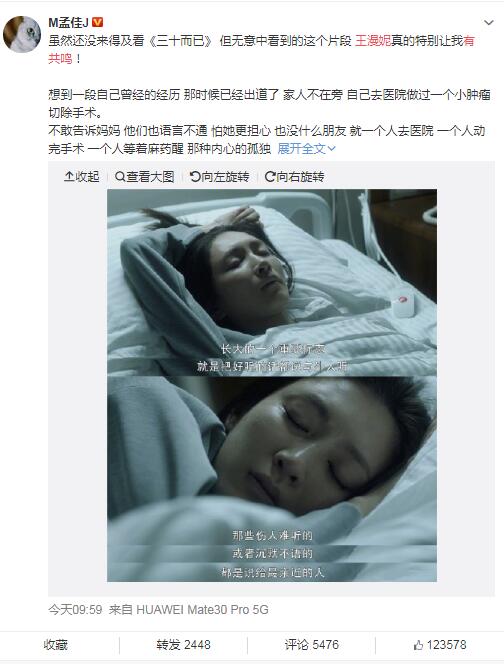This screenshot has width=504, height=664.
Task: Click the magnifier icon beside 查看大图
Action: (120, 176)
